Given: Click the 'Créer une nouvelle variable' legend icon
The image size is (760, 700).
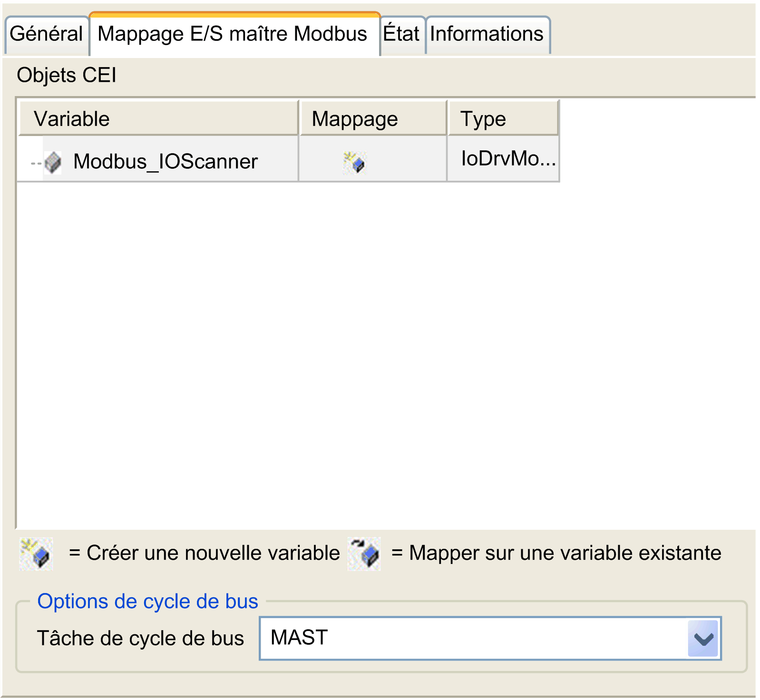Looking at the screenshot, I should click(36, 554).
